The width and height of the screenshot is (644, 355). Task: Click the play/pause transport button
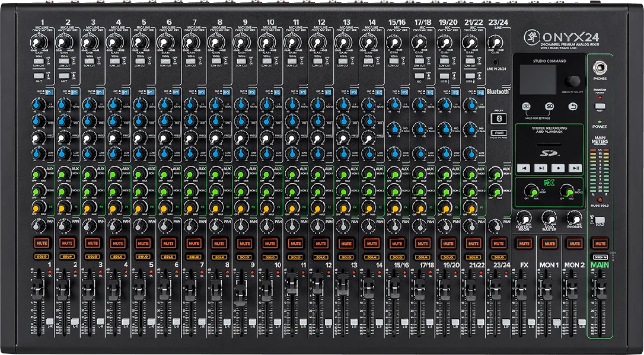(575, 168)
